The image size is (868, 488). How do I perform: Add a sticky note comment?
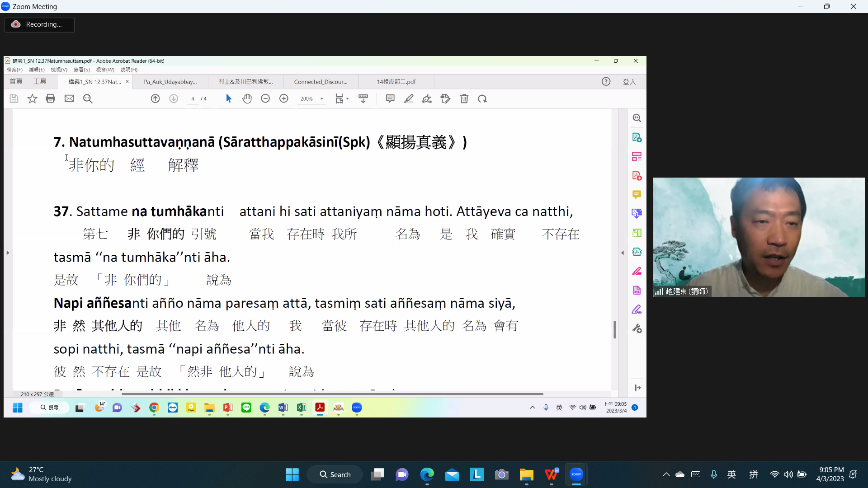coord(390,99)
